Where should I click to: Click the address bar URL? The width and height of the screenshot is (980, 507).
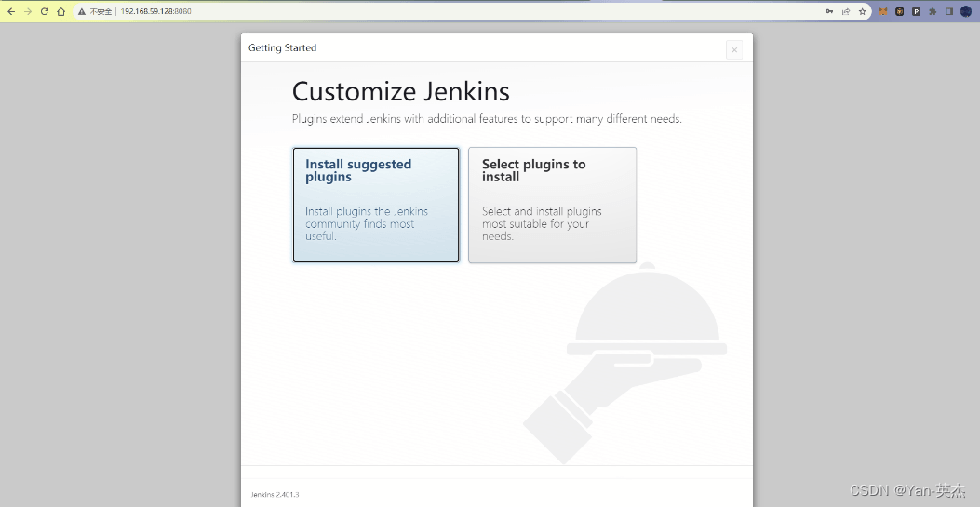(156, 11)
